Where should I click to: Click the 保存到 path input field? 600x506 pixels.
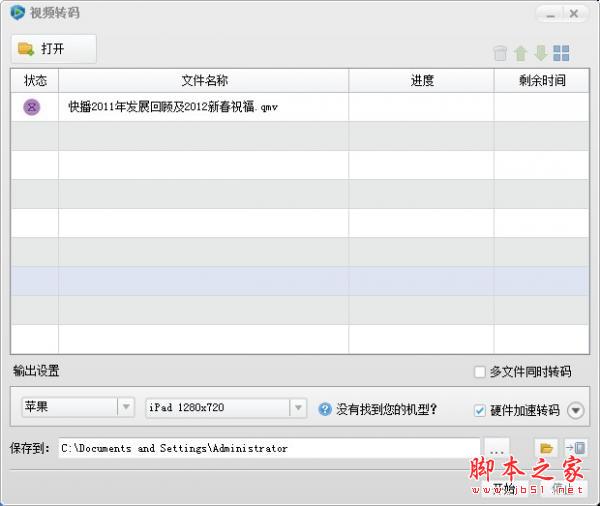pos(269,448)
